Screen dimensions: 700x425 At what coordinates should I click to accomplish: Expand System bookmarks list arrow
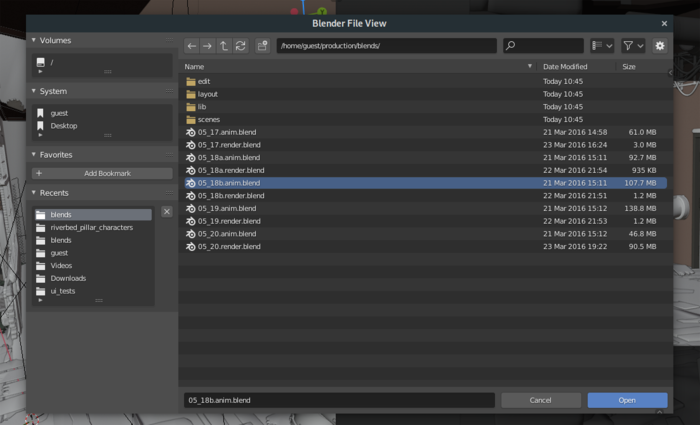[41, 135]
